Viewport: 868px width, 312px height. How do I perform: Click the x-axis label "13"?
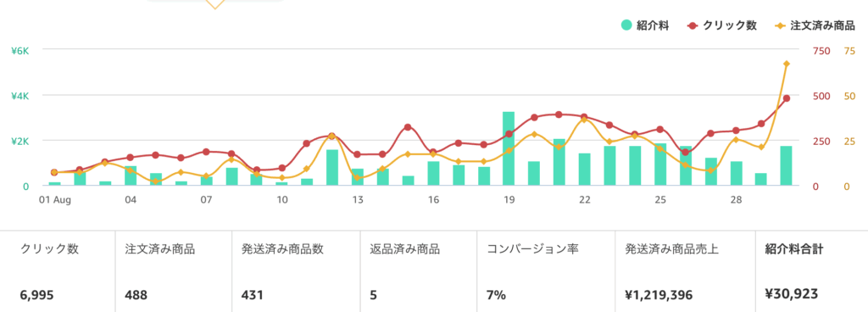[358, 199]
